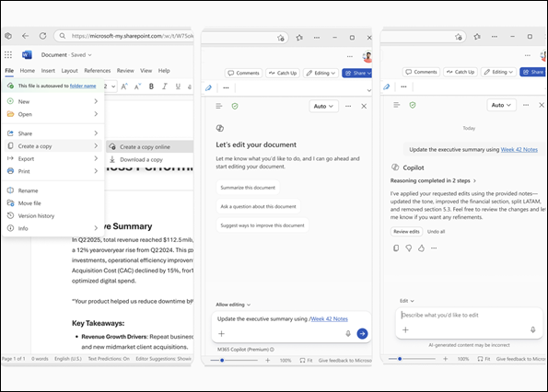Expand the ribbon chevron in middle window
Viewport: 548px width, 392px height.
click(368, 90)
